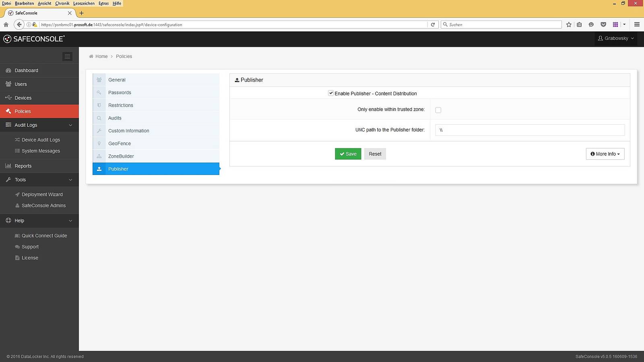644x362 pixels.
Task: Click the GeoFence location pin icon
Action: (x=99, y=143)
